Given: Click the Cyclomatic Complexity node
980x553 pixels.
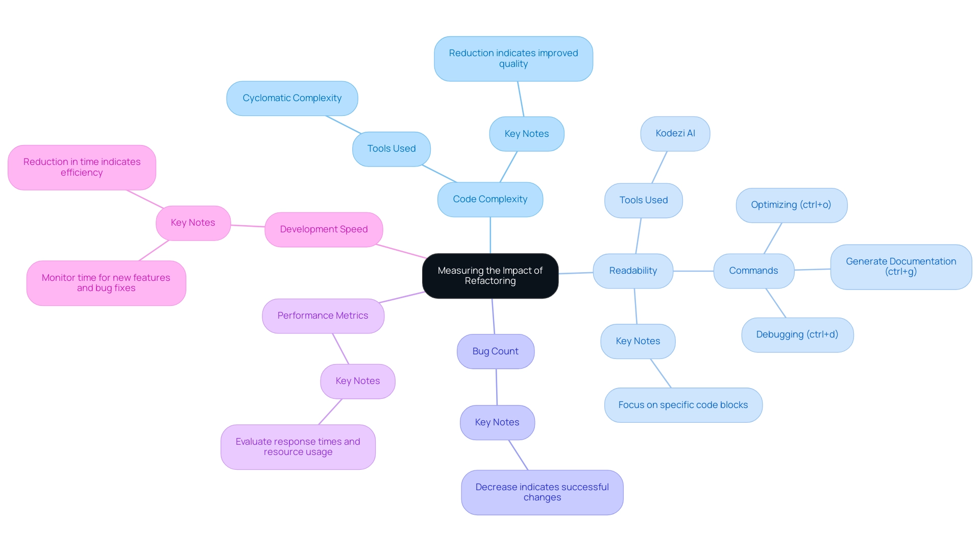Looking at the screenshot, I should (x=293, y=97).
